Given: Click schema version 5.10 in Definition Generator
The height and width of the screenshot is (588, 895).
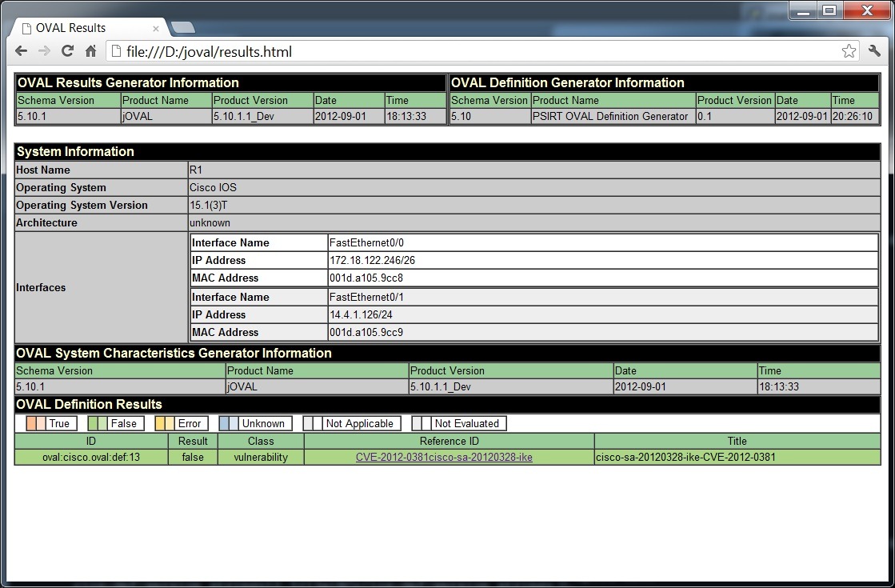Looking at the screenshot, I should coord(490,117).
